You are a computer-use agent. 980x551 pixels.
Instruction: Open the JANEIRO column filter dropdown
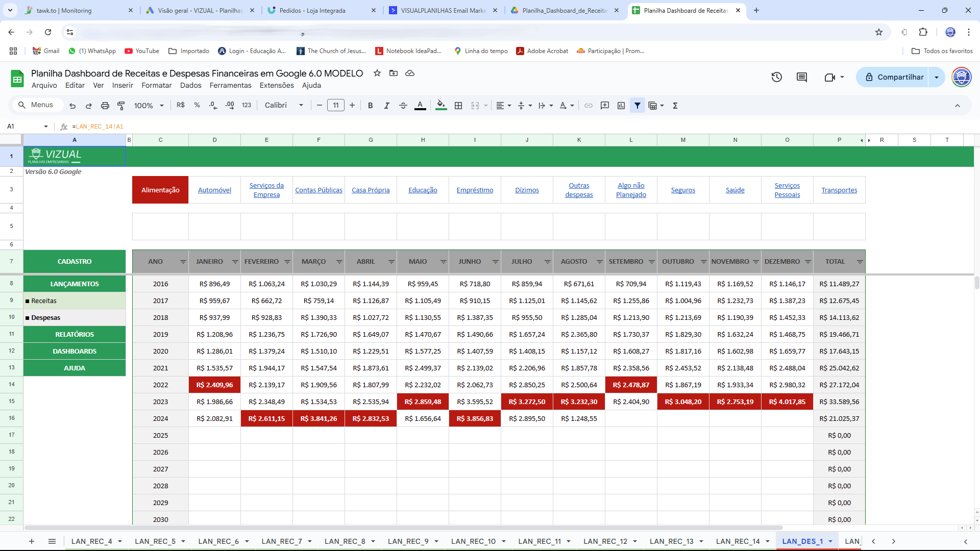tap(235, 262)
